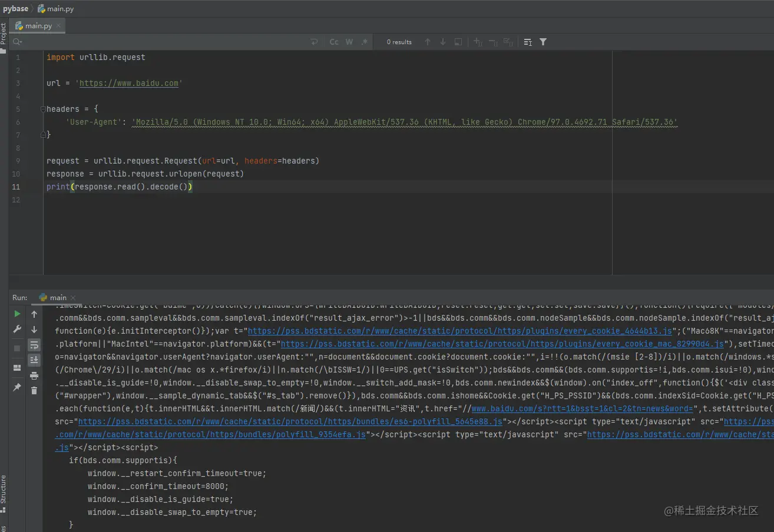Viewport: 774px width, 532px height.
Task: Open search history dropdown in find field
Action: [18, 42]
